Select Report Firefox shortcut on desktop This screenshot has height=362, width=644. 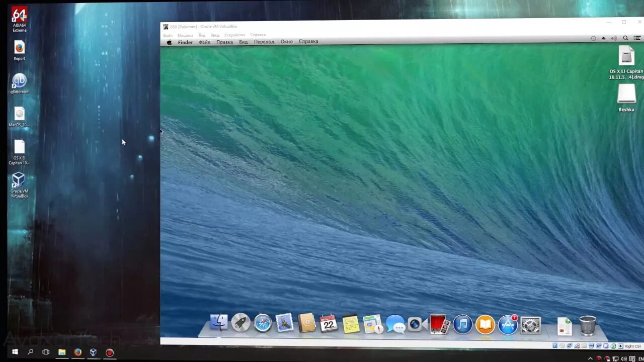point(19,51)
